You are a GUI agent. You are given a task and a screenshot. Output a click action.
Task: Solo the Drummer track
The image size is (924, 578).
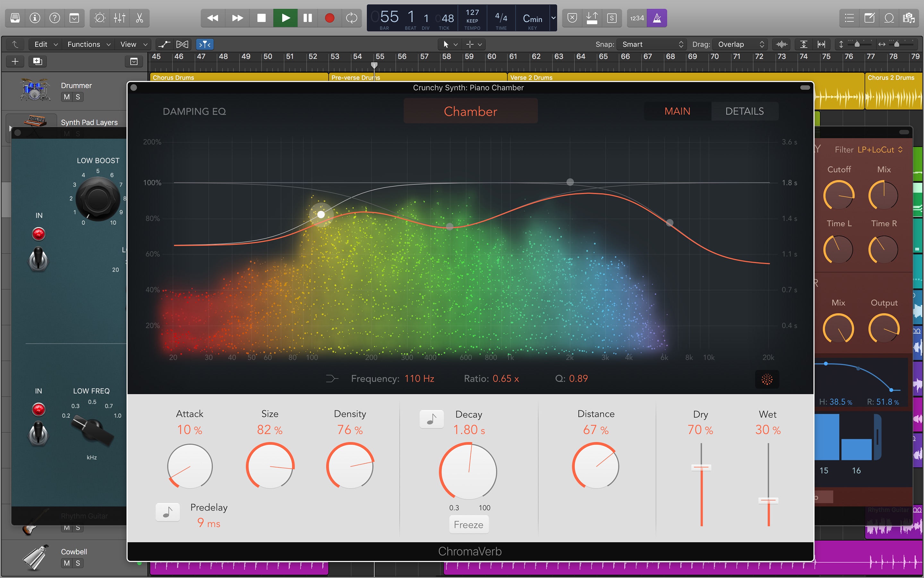(x=78, y=97)
